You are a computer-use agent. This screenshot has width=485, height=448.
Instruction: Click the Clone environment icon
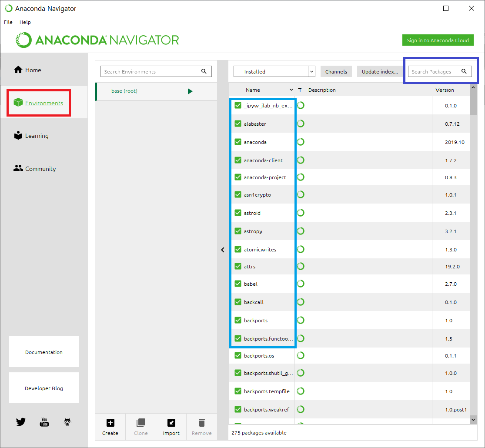click(x=141, y=423)
